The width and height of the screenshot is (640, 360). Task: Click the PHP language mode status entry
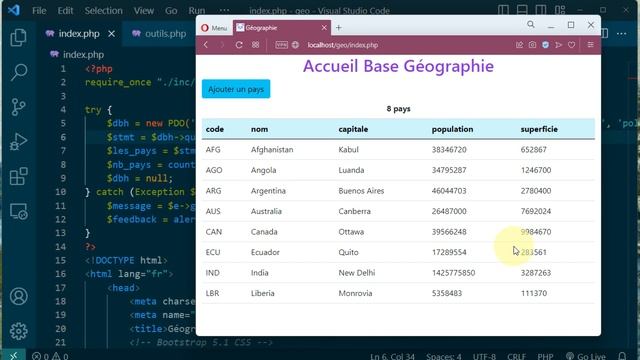[545, 356]
